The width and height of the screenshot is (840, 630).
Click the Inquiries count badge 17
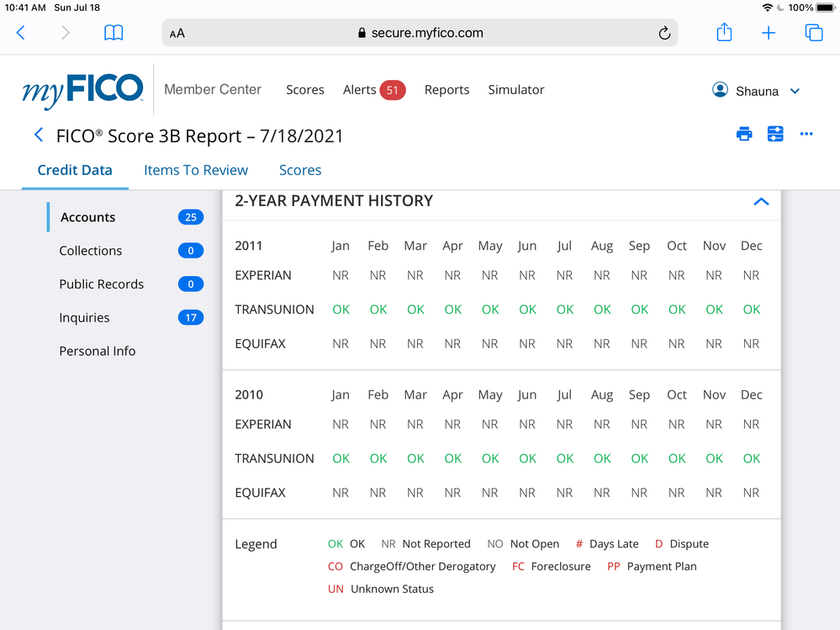(x=191, y=318)
